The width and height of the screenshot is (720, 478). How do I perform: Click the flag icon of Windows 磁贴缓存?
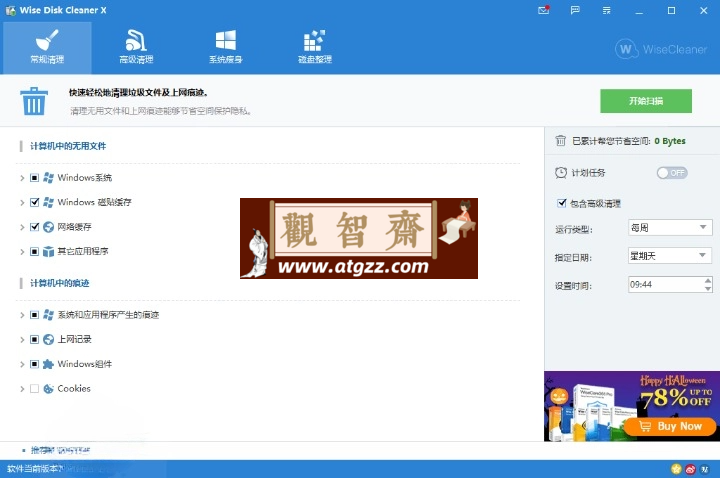(x=48, y=202)
